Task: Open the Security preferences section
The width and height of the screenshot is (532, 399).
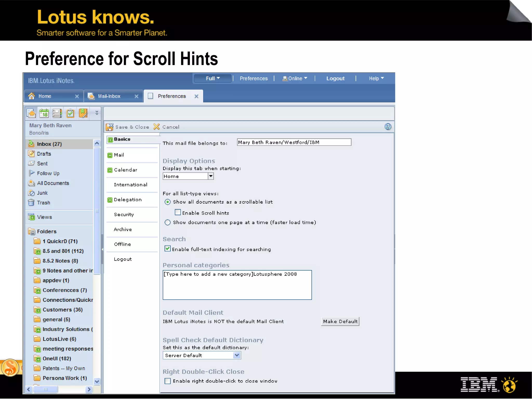Action: pos(124,215)
